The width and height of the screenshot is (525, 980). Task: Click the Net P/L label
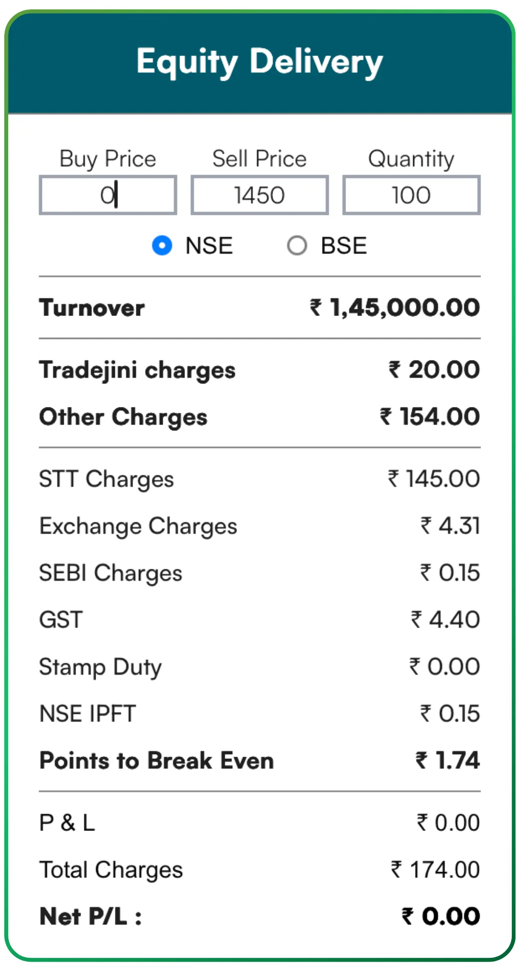[x=91, y=916]
